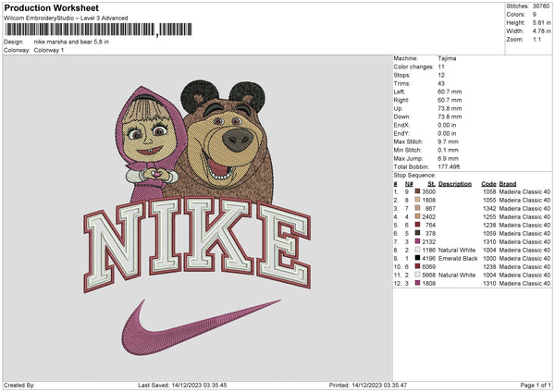
Task: Click the 'N#' column header
Action: coord(409,184)
